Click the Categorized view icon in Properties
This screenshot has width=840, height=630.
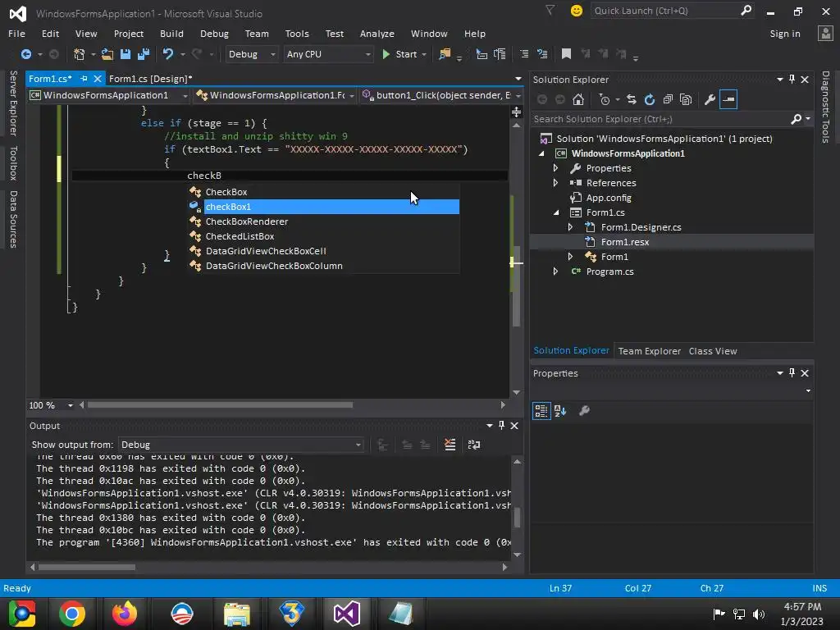coord(541,411)
